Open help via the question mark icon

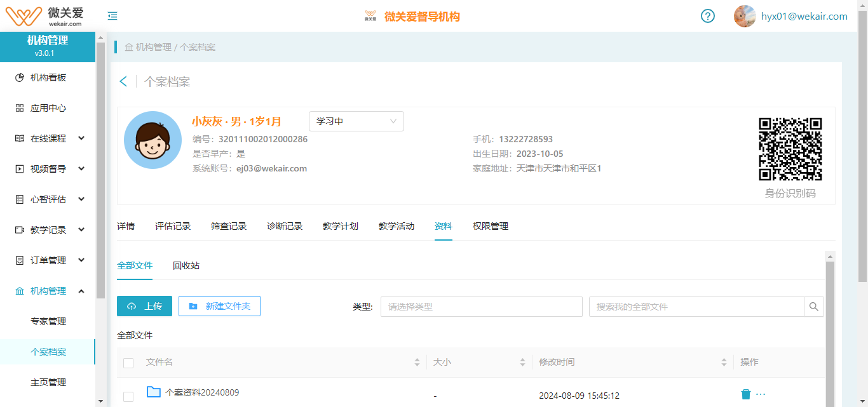click(x=708, y=16)
